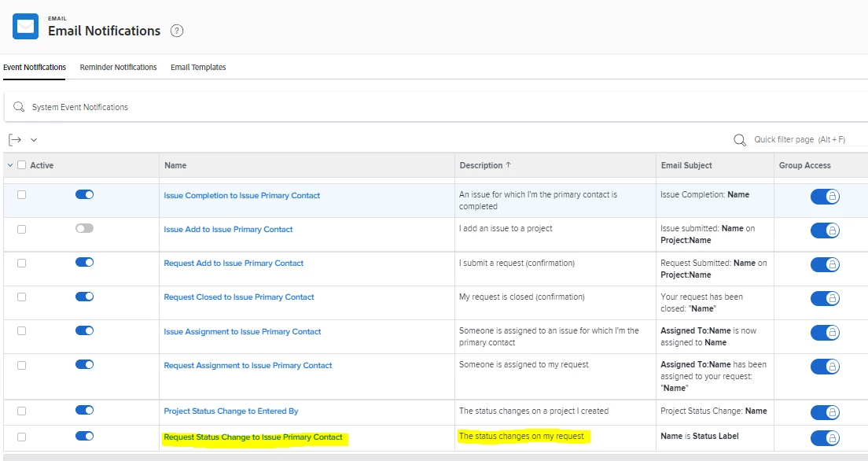The height and width of the screenshot is (461, 868).
Task: Open the export options dropdown chevron
Action: click(x=34, y=139)
